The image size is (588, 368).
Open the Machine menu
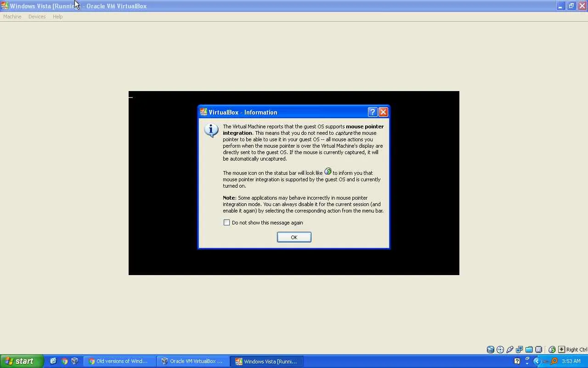pyautogui.click(x=12, y=17)
